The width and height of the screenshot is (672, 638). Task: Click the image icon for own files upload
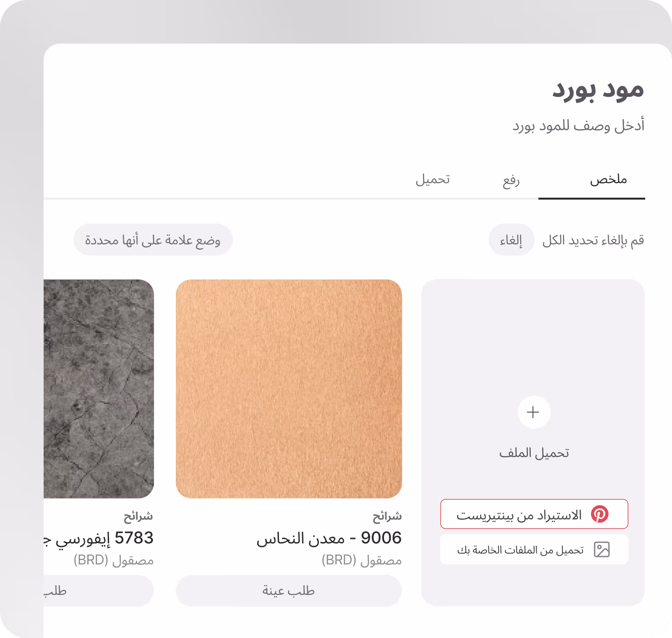602,549
